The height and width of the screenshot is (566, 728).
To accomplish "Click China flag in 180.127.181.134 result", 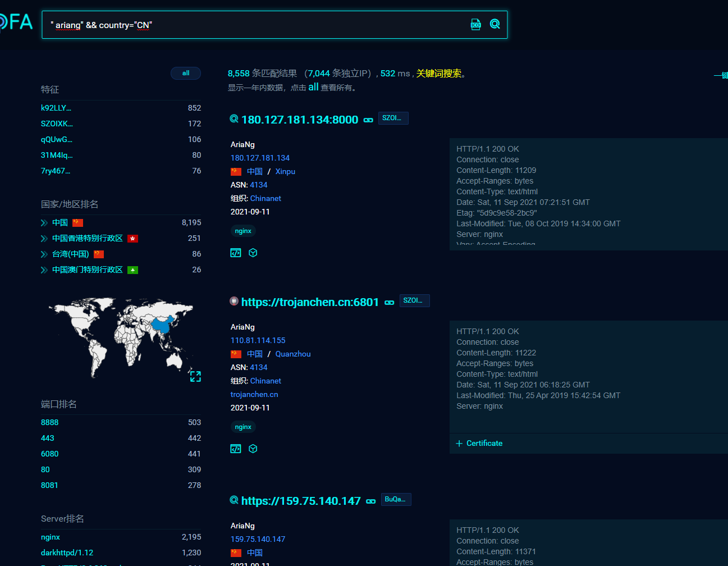I will 236,172.
